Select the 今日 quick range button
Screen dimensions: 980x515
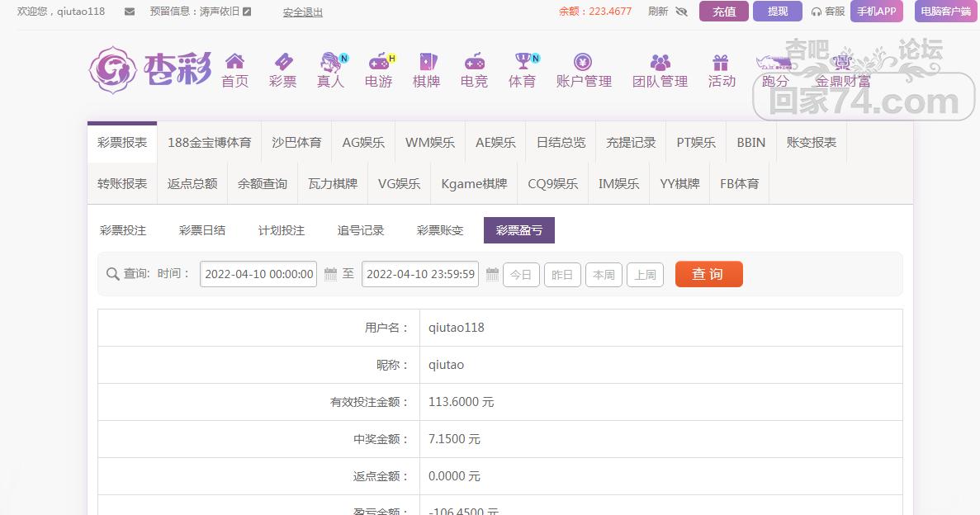coord(521,274)
